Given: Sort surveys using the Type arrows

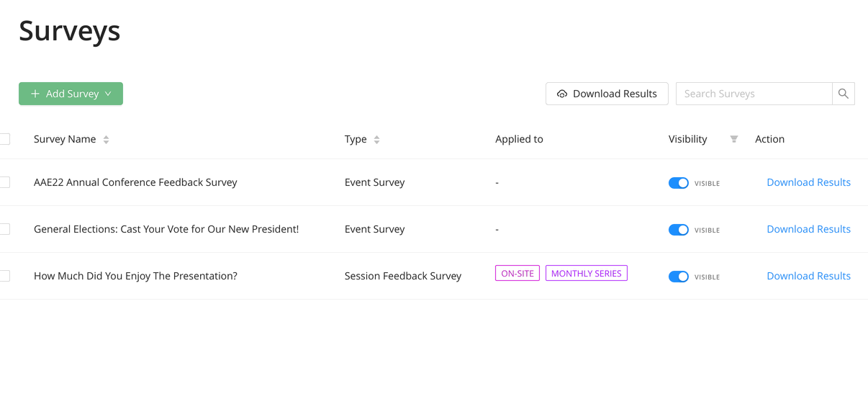Looking at the screenshot, I should pos(376,140).
